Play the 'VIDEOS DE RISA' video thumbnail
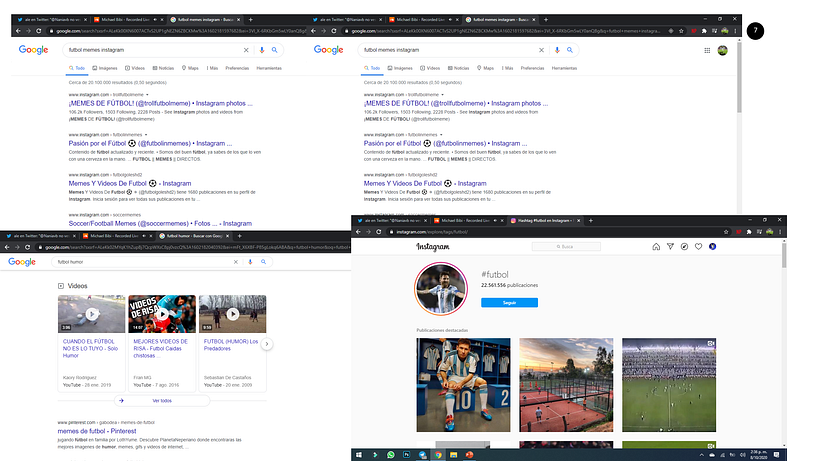820x461 pixels. coord(162,314)
